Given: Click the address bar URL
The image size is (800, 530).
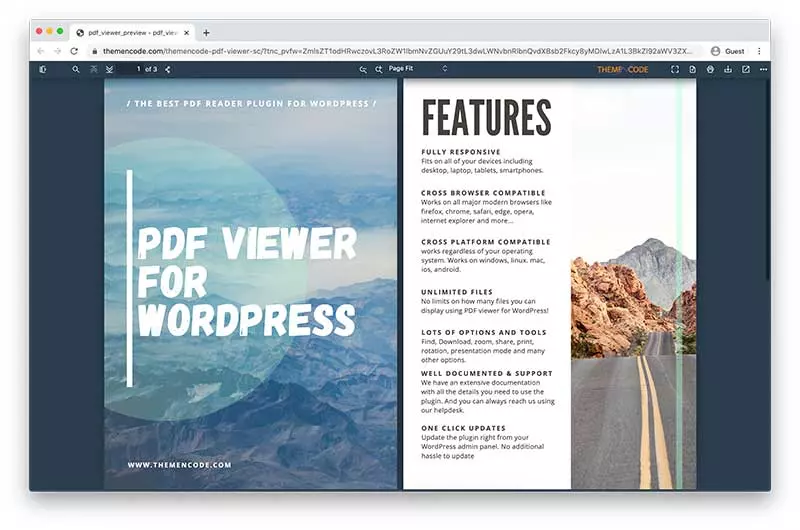Looking at the screenshot, I should point(397,51).
